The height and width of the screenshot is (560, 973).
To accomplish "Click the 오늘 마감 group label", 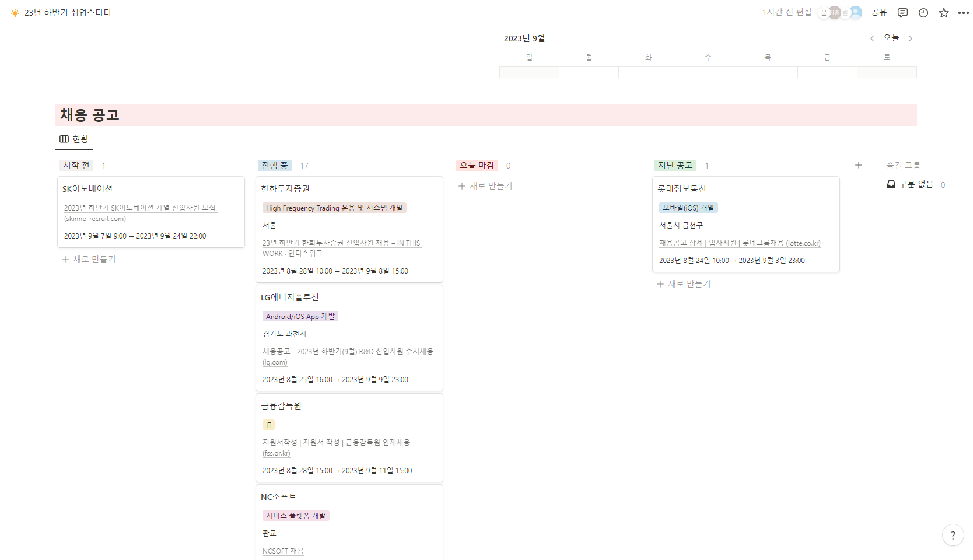I will 477,166.
